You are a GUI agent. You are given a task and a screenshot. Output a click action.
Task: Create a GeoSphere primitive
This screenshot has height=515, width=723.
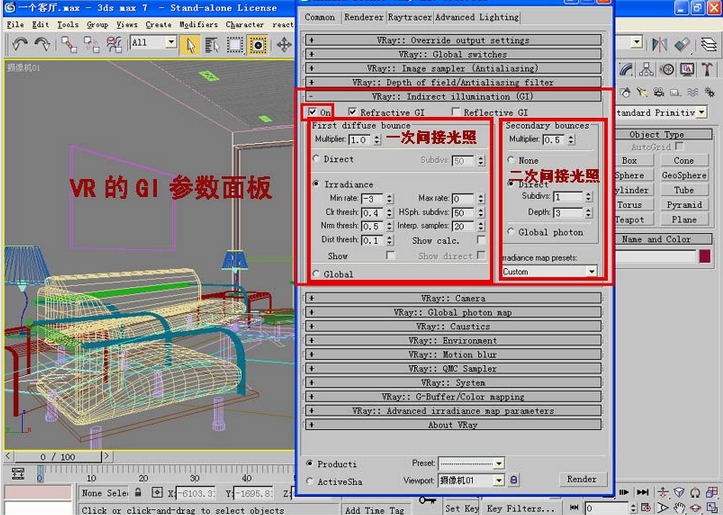point(684,175)
